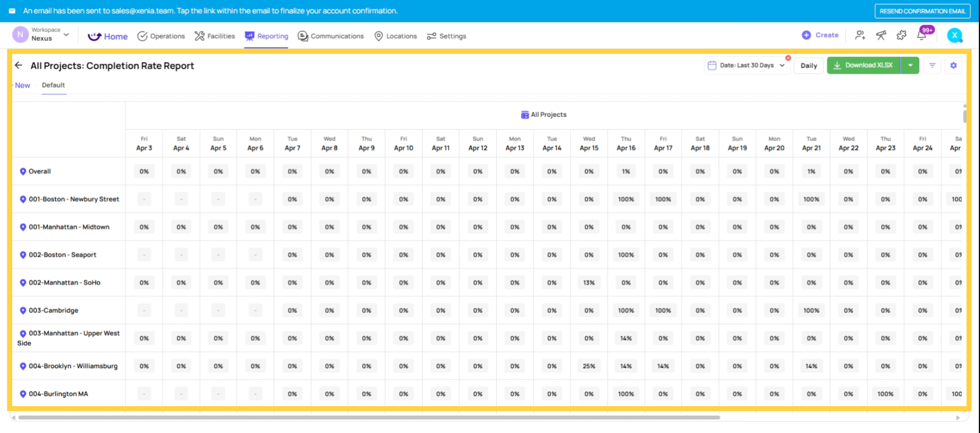Click the scroll-right arrow on horizontal scrollbar
The image size is (980, 433).
point(958,418)
